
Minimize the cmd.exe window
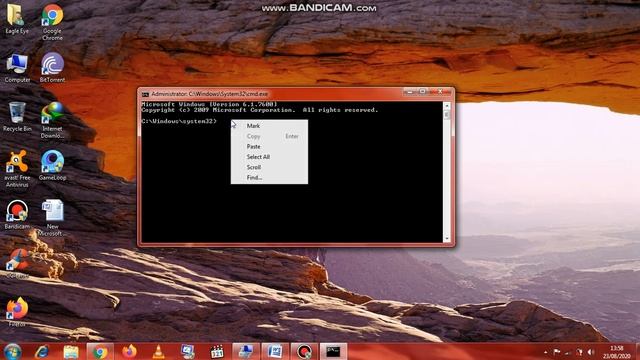[x=409, y=92]
